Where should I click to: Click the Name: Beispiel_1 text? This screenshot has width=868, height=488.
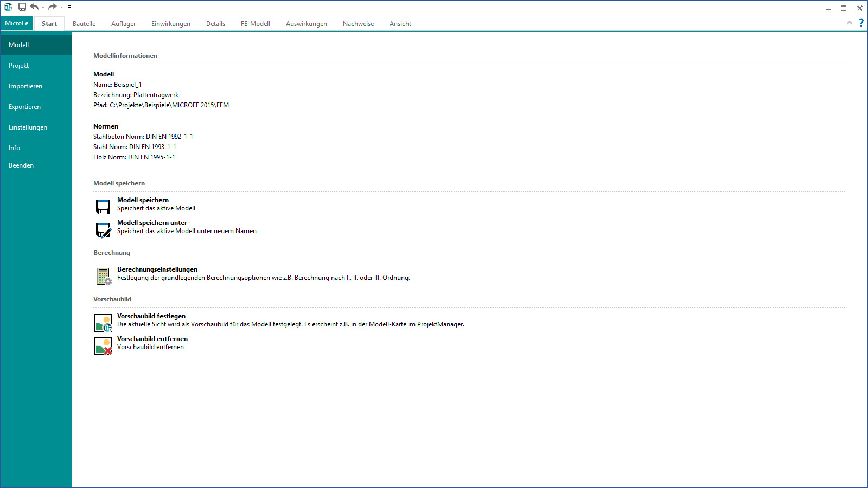117,85
